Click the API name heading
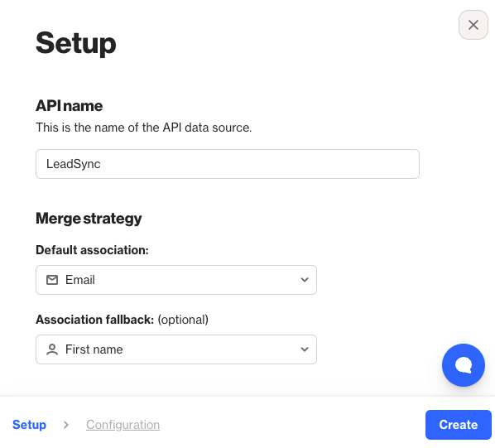The height and width of the screenshot is (448, 495). 70,105
